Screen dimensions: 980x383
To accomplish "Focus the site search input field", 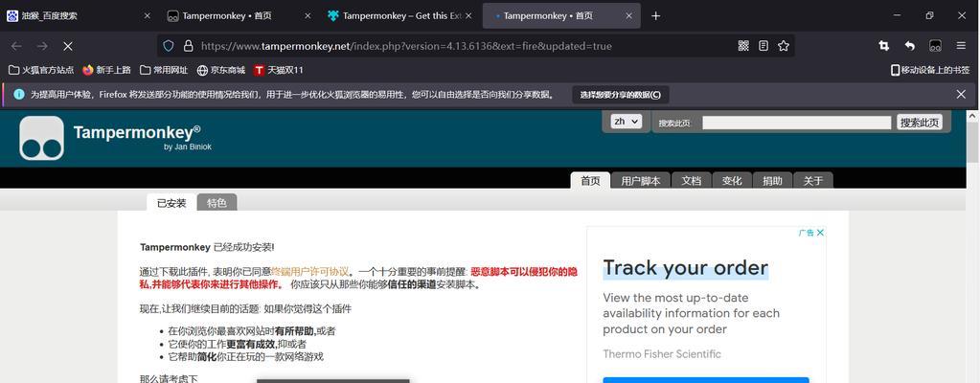I will tap(796, 123).
